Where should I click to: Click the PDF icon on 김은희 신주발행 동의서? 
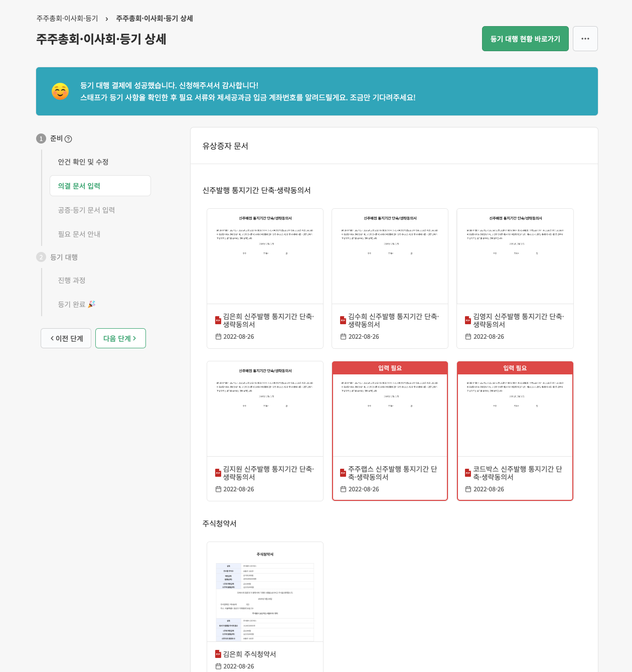tap(217, 320)
